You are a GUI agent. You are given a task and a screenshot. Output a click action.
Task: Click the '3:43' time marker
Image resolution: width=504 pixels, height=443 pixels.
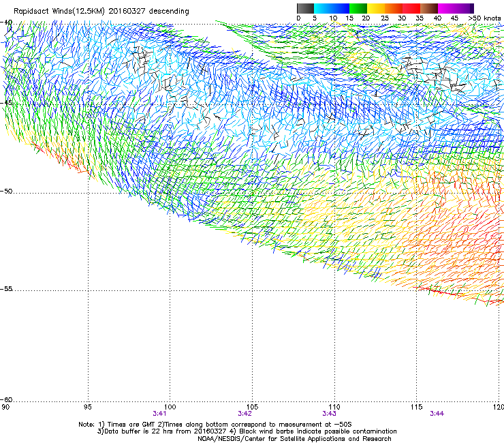tap(329, 414)
